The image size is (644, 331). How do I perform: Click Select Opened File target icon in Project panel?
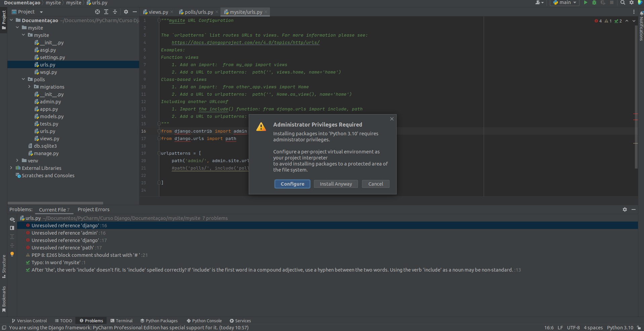pos(97,12)
